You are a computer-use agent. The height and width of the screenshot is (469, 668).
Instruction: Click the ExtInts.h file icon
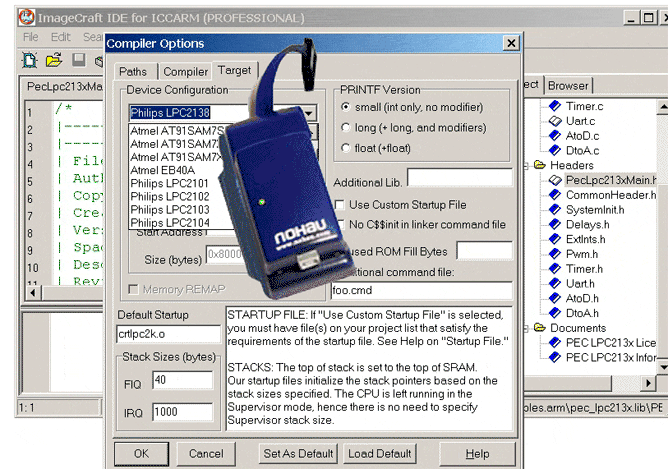[x=555, y=239]
